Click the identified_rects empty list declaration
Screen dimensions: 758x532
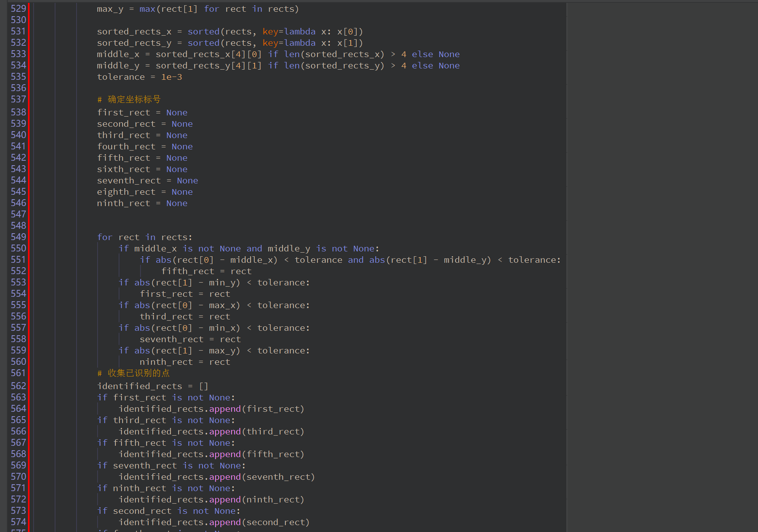tap(152, 386)
